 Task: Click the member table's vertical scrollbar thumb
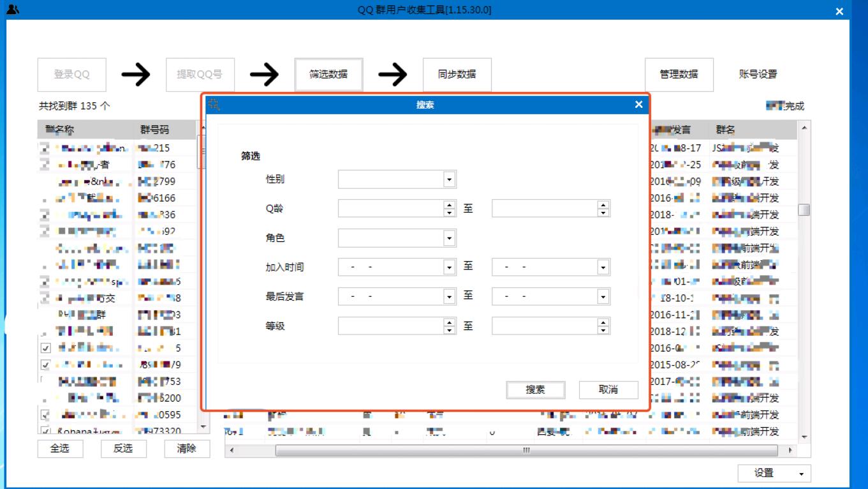[x=804, y=209]
